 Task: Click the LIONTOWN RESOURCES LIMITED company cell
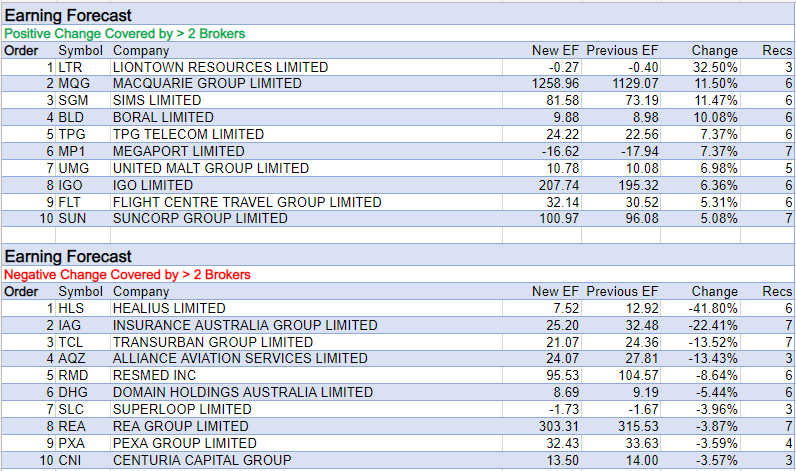(220, 67)
